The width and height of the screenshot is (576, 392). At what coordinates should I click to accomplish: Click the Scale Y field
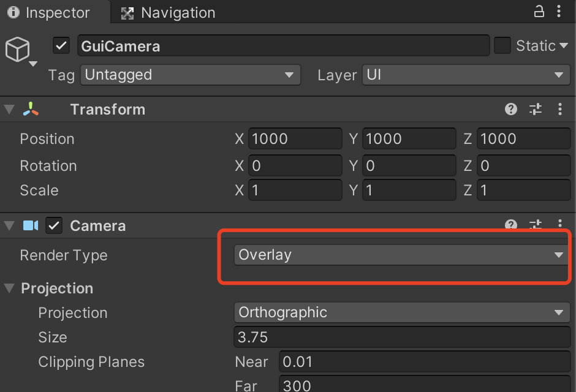click(x=409, y=190)
